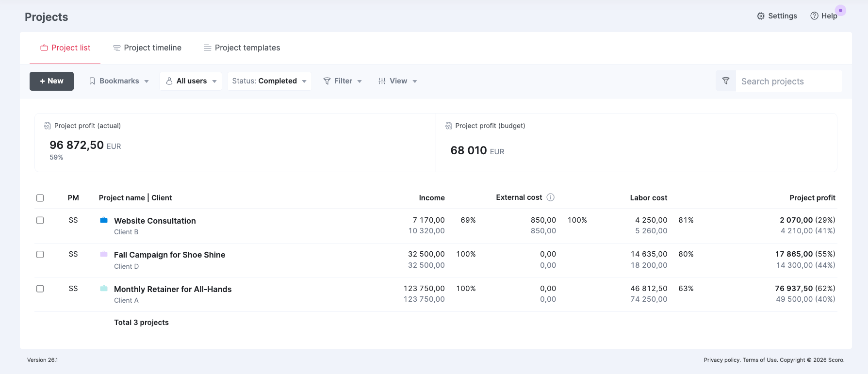Open the Fall Campaign for Shoe Shine project
868x374 pixels.
coord(169,255)
